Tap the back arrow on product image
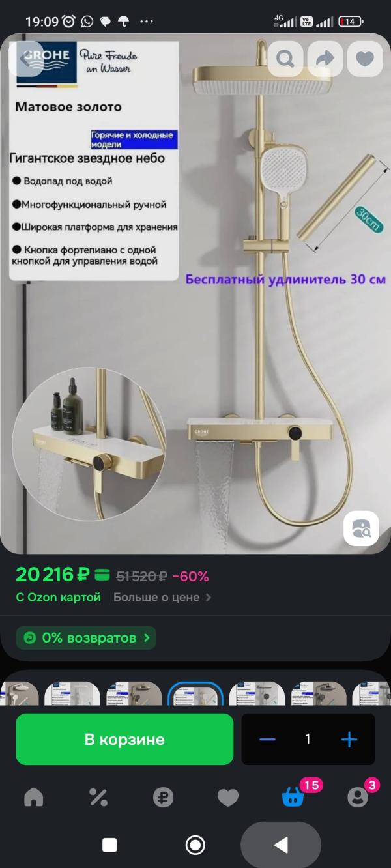 29,58
